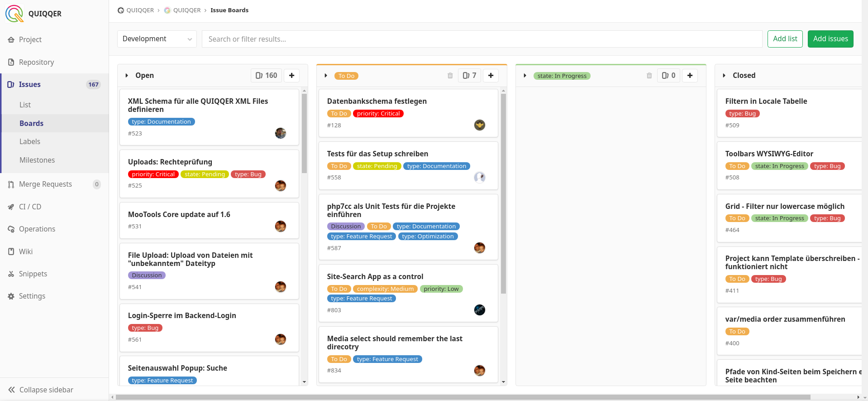Viewport: 868px width, 401px height.
Task: Click assignee avatar on issue #128
Action: click(x=480, y=125)
